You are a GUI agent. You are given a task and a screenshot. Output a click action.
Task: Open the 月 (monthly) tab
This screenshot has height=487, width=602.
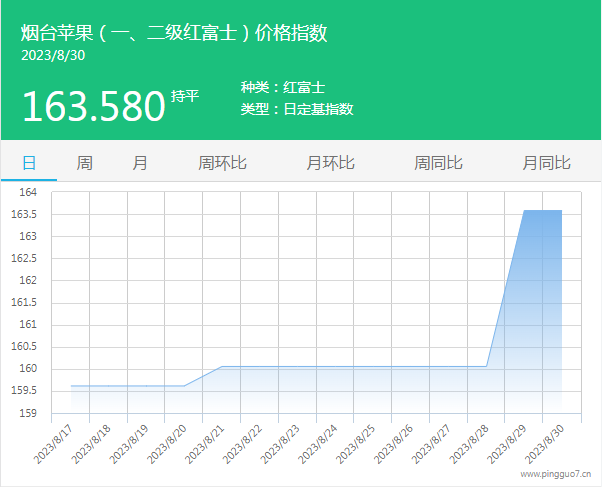pyautogui.click(x=140, y=163)
